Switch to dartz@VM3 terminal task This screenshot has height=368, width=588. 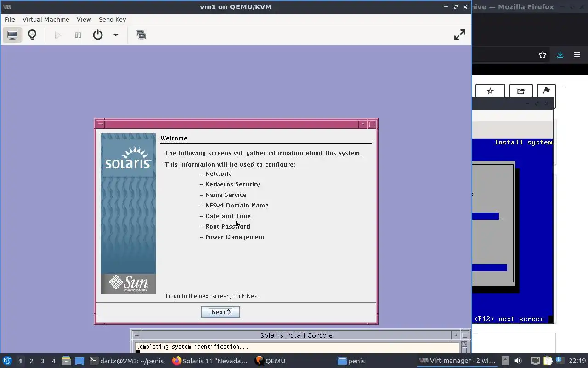pyautogui.click(x=126, y=361)
